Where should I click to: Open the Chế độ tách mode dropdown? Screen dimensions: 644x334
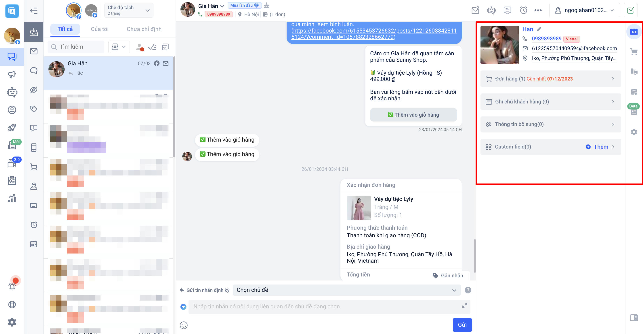tap(129, 10)
